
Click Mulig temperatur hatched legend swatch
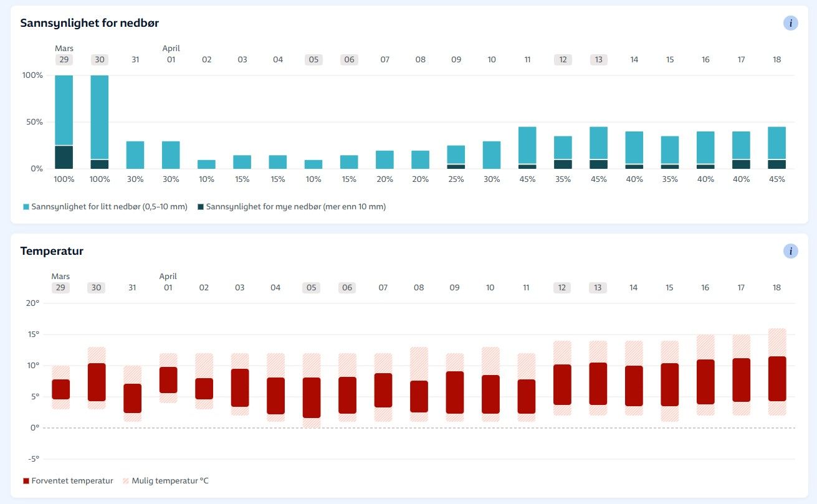127,481
